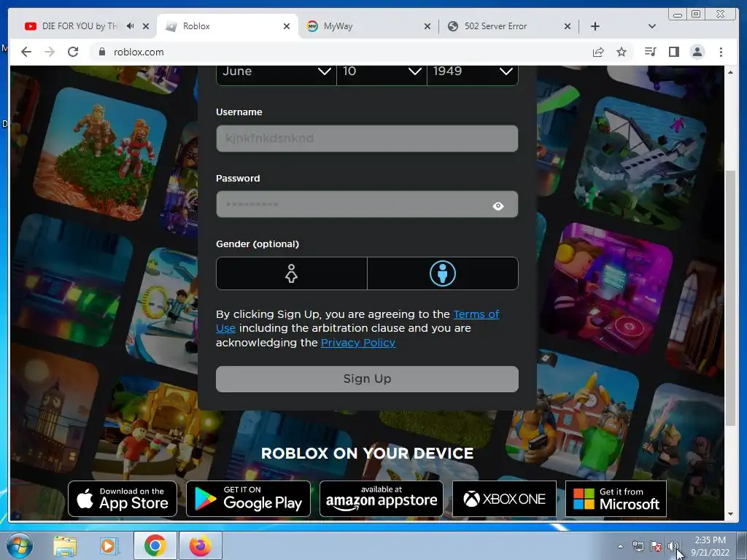Open the Chrome side panel
The width and height of the screenshot is (747, 560).
pyautogui.click(x=673, y=52)
